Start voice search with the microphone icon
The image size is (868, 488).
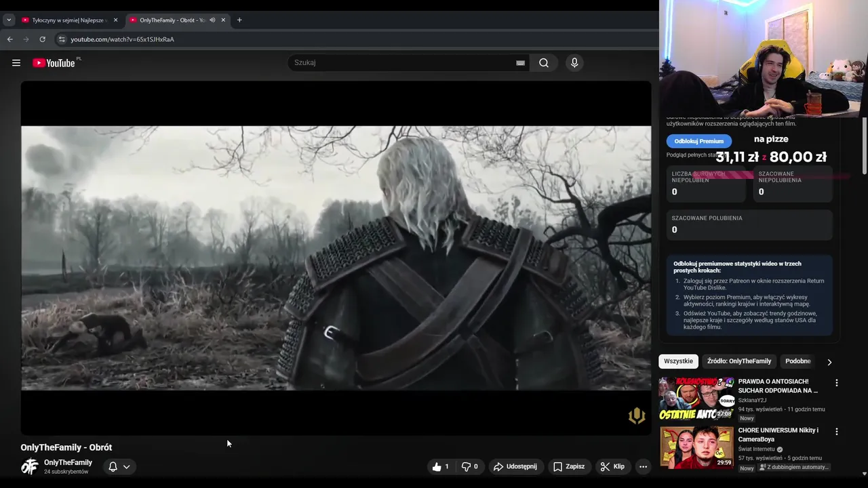point(574,63)
